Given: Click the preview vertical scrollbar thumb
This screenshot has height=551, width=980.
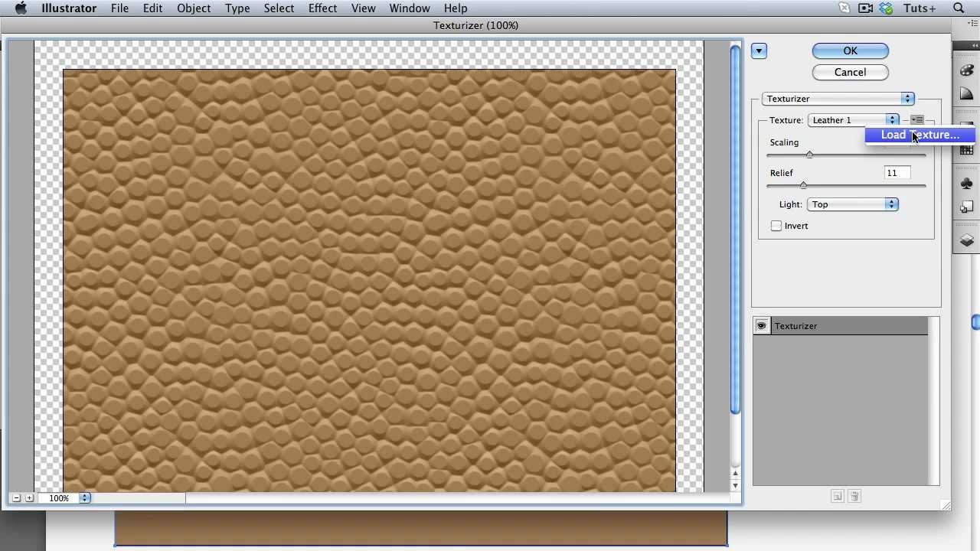Looking at the screenshot, I should [x=735, y=230].
